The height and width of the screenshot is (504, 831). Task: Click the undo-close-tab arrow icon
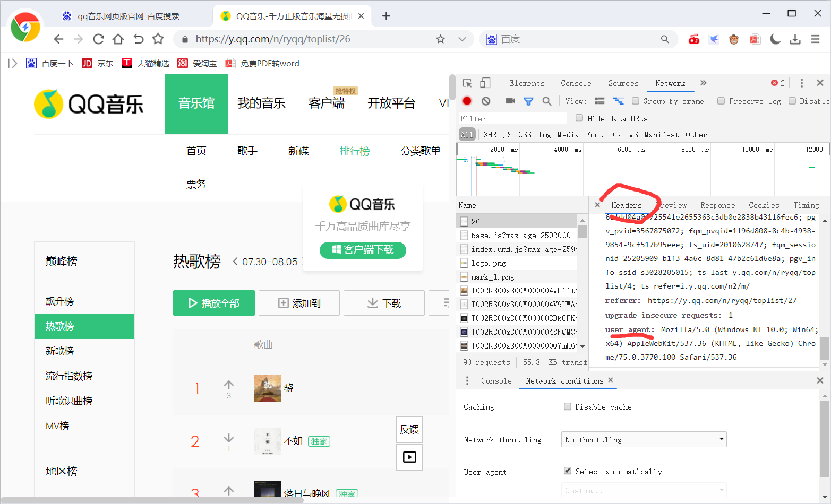tap(138, 39)
